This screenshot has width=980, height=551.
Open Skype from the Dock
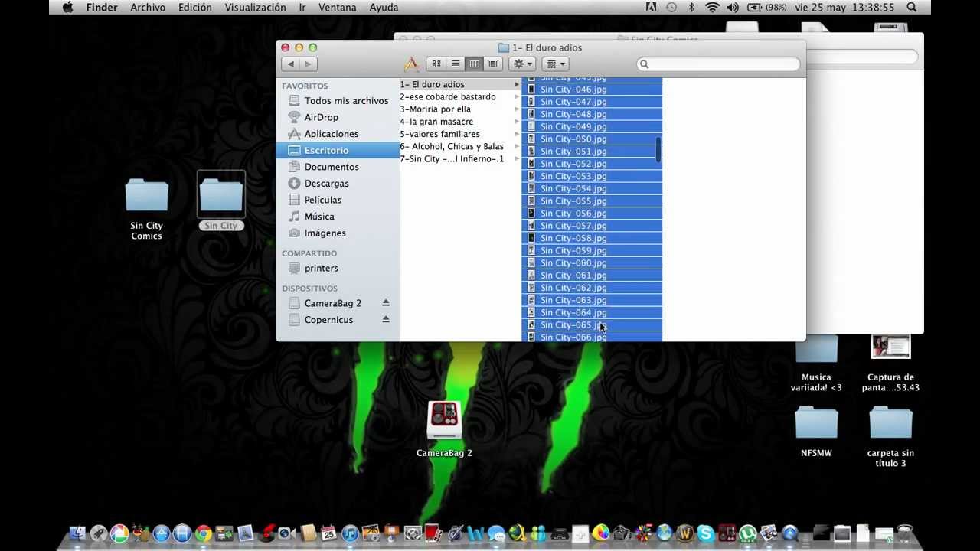coord(705,533)
